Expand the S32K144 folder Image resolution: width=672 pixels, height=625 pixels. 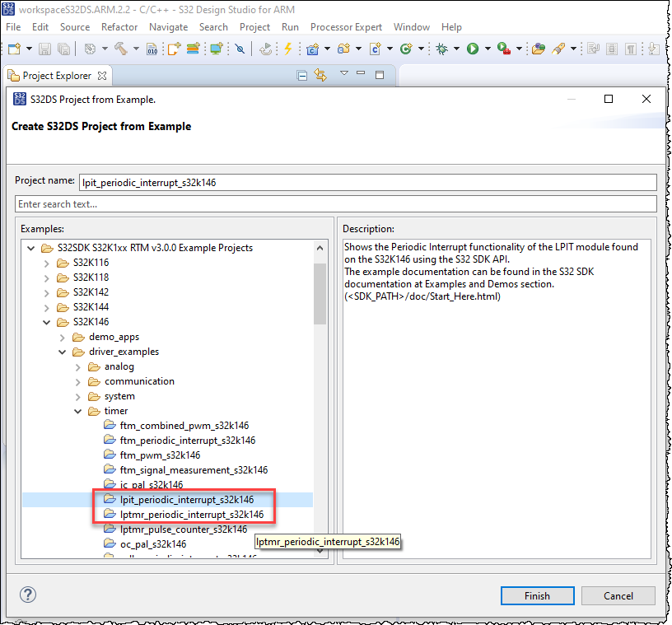point(47,308)
